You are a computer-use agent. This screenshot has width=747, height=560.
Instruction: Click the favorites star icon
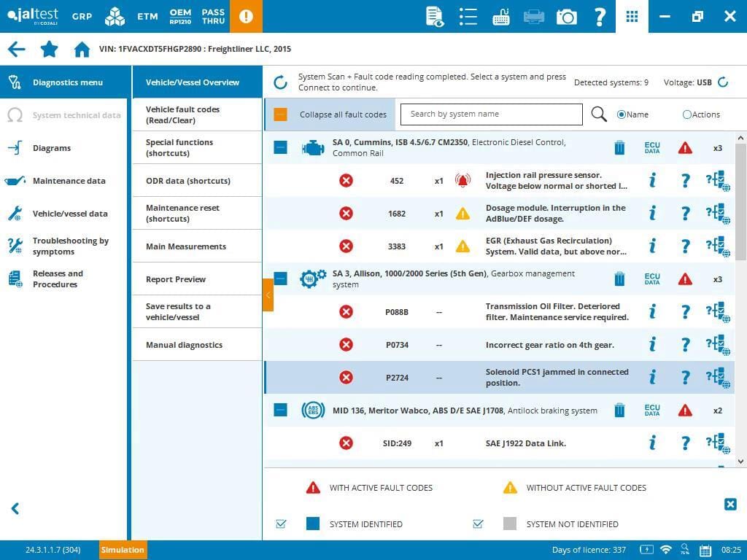[49, 50]
